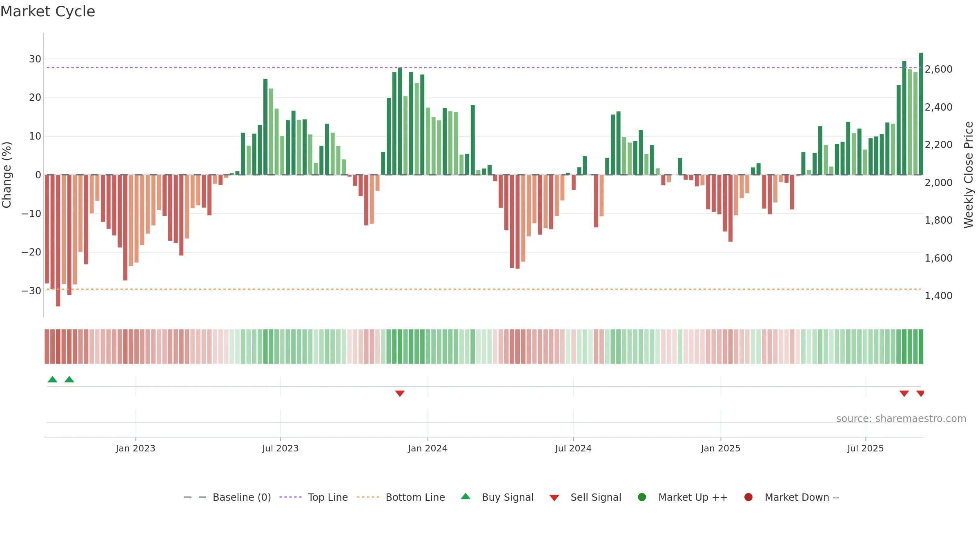
Task: Toggle the Bottom Line legend entry
Action: (x=401, y=497)
